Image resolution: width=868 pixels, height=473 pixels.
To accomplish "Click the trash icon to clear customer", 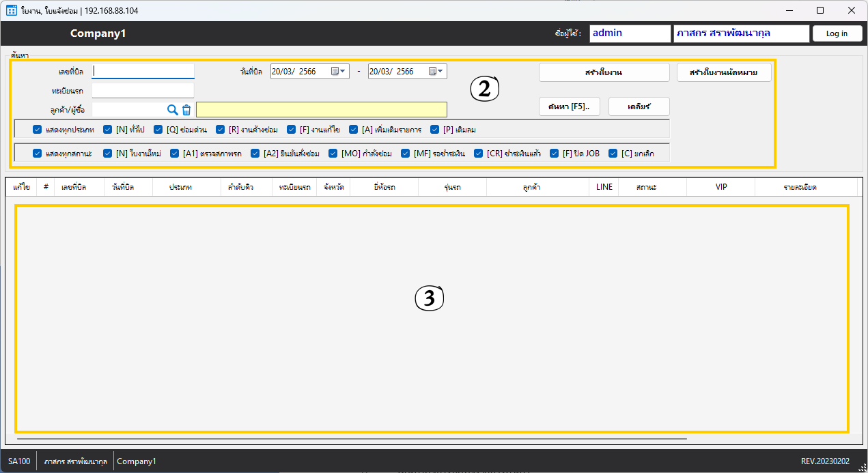I will [186, 110].
